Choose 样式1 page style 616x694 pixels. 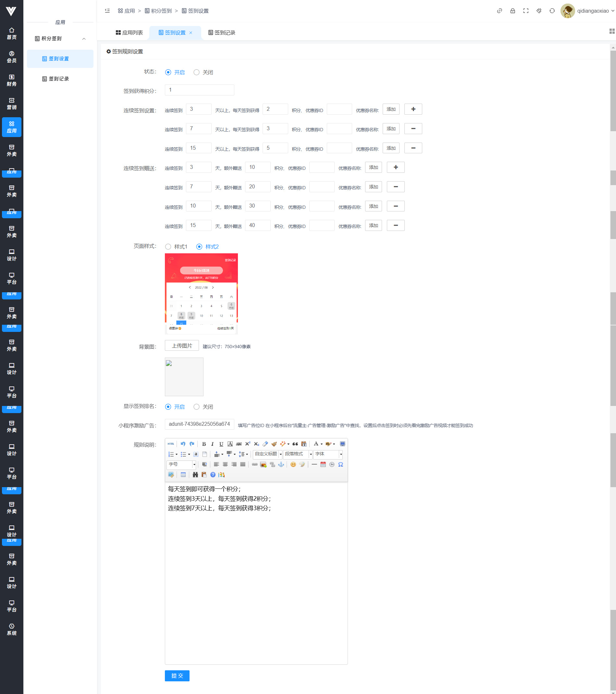click(168, 247)
